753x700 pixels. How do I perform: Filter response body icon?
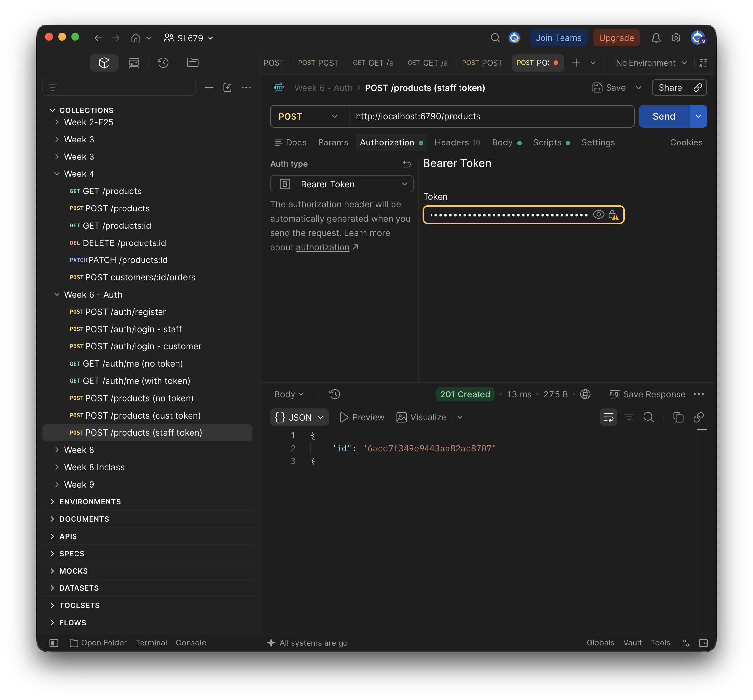pyautogui.click(x=629, y=417)
